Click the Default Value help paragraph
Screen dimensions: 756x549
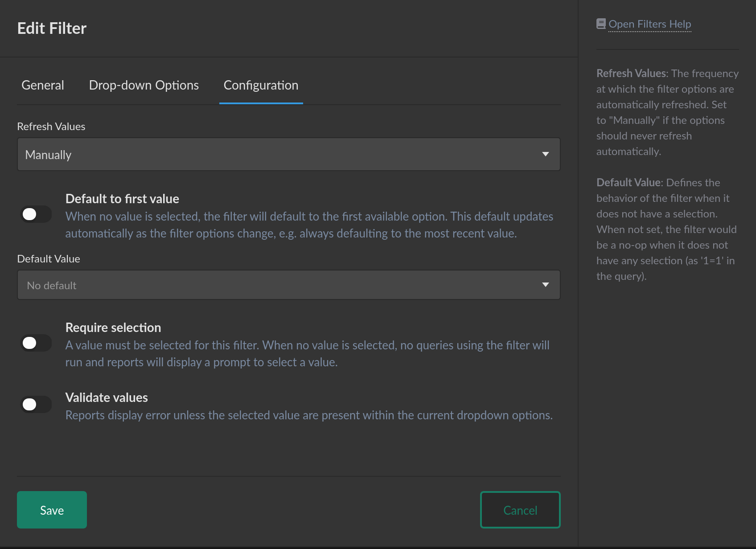click(666, 229)
